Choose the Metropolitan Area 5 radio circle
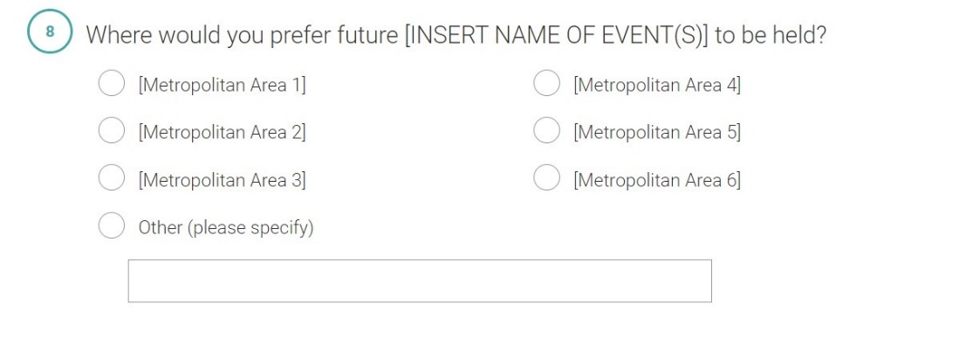 coord(546,131)
